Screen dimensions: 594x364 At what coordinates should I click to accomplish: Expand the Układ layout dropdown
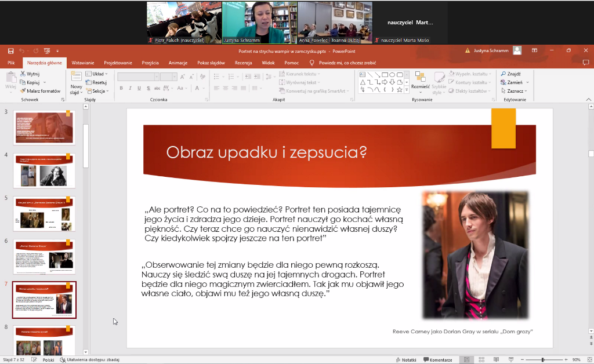pos(97,74)
